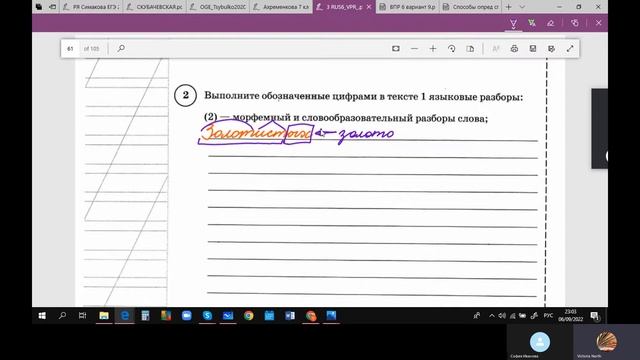Click the fit-to-page button in PDF toolbar

396,49
